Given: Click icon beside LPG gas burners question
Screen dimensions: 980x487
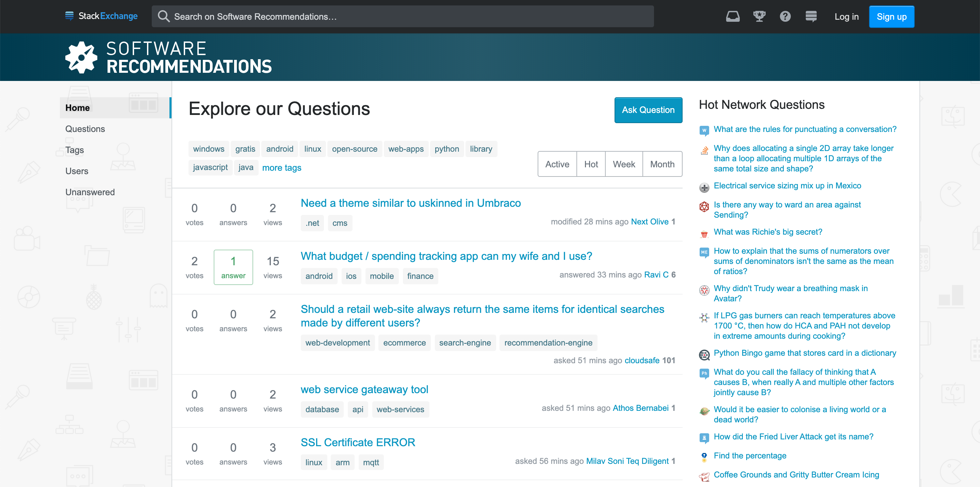Looking at the screenshot, I should 704,317.
